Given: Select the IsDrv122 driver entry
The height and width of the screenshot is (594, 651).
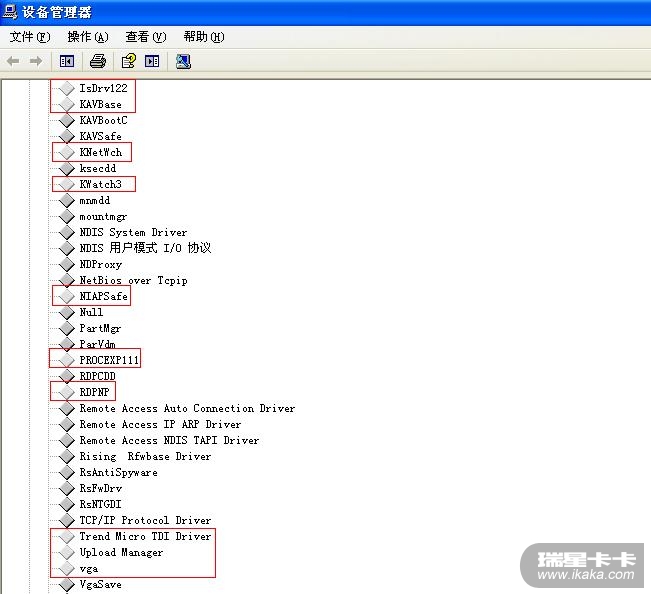Looking at the screenshot, I should tap(103, 88).
